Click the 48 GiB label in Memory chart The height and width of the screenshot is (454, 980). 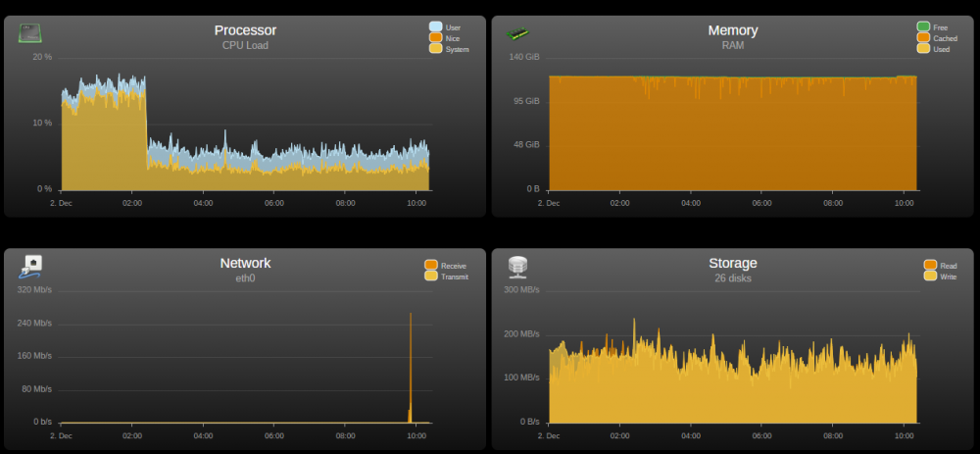pos(526,144)
